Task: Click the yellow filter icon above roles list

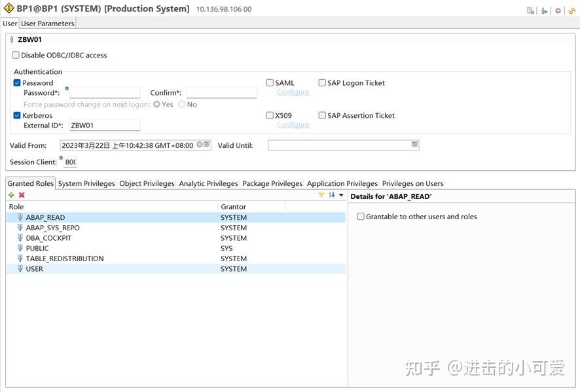Action: coord(321,195)
